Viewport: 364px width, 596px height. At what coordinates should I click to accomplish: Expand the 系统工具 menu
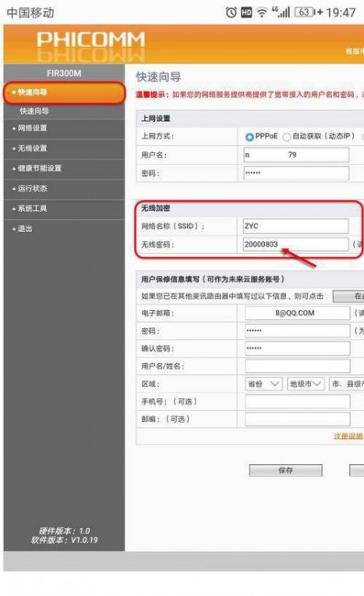[x=64, y=208]
